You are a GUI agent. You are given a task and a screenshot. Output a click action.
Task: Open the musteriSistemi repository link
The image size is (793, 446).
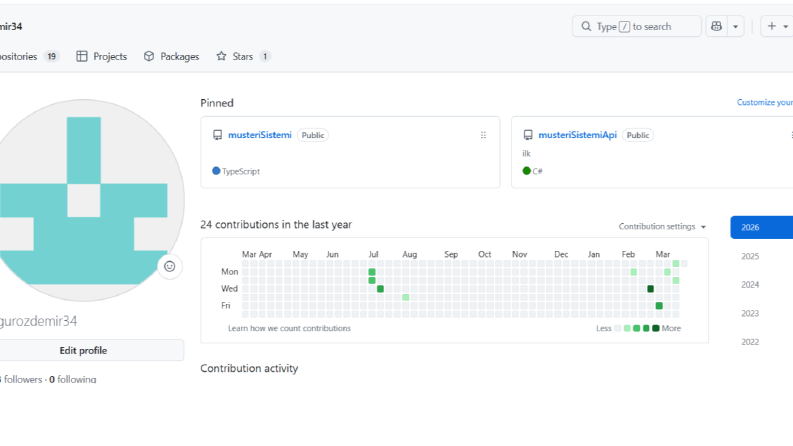pos(259,135)
